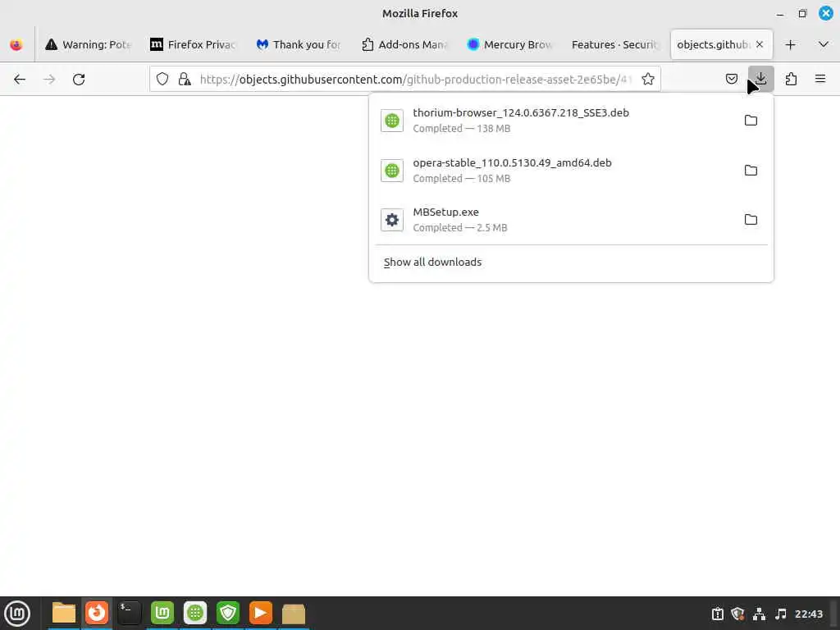Viewport: 840px width, 630px height.
Task: Click the opera-stable package file icon
Action: coord(392,171)
